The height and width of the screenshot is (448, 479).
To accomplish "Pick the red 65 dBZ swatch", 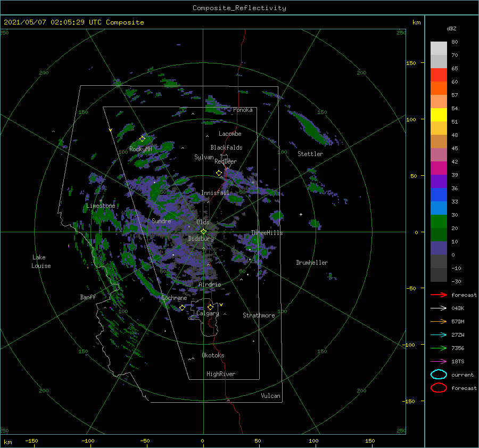I will click(x=439, y=75).
